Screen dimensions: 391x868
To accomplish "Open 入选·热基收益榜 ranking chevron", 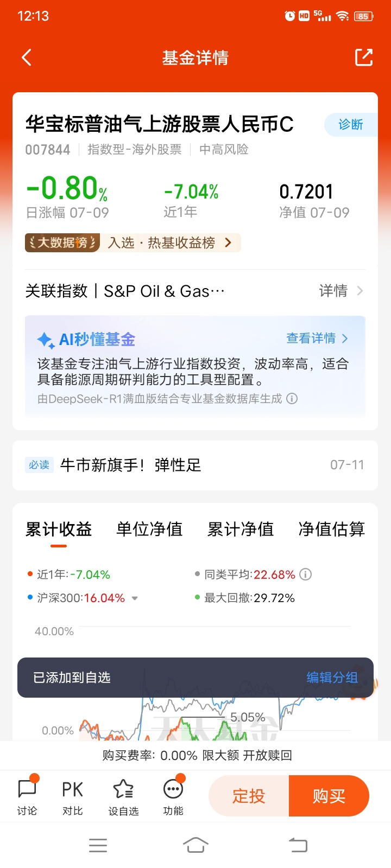I will (x=228, y=242).
